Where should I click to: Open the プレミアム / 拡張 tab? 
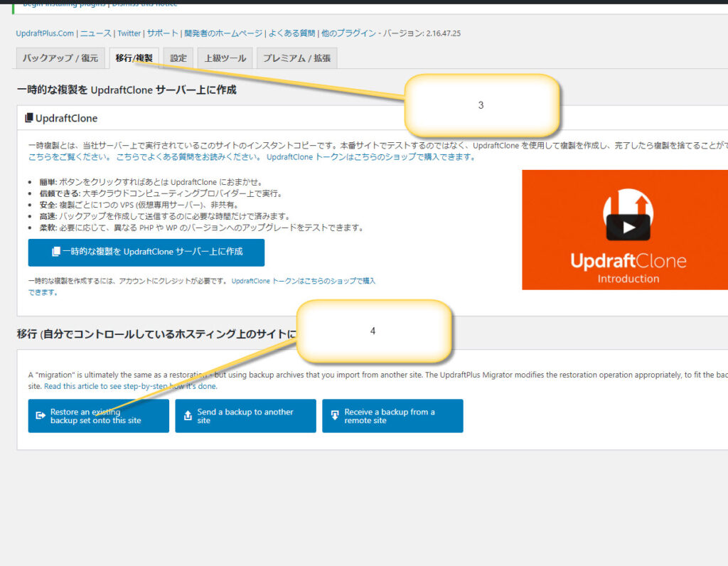tap(297, 58)
